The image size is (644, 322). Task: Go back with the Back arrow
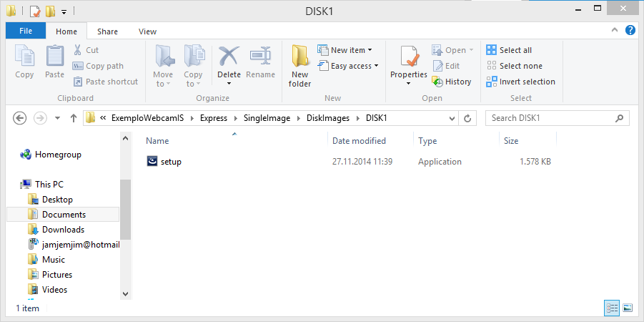(x=20, y=119)
